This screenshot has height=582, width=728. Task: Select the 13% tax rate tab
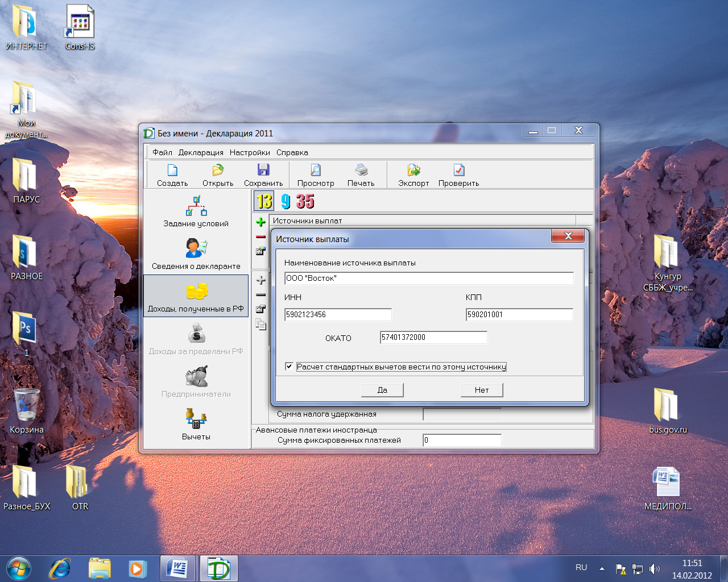click(264, 201)
